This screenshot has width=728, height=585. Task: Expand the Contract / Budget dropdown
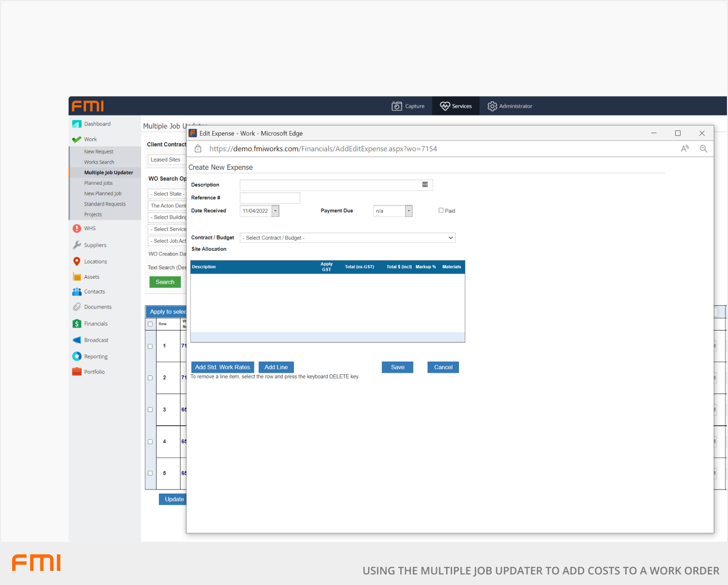pyautogui.click(x=451, y=238)
